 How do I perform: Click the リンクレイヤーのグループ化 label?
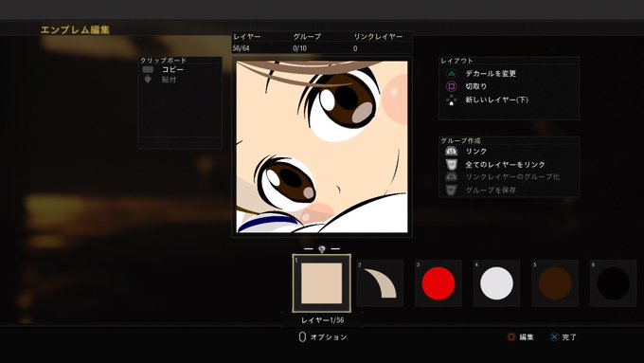pos(512,177)
